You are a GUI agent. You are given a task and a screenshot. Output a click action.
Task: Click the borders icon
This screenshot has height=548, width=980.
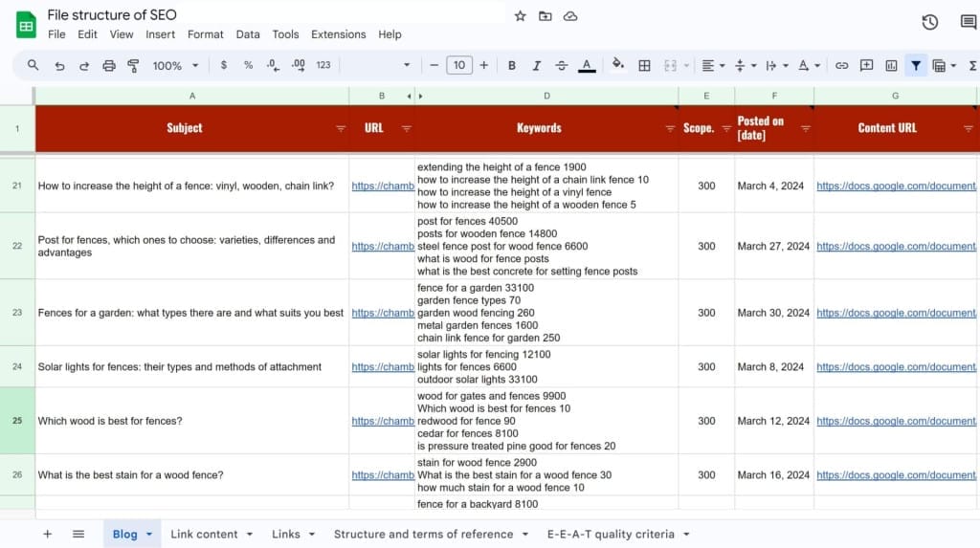tap(644, 65)
